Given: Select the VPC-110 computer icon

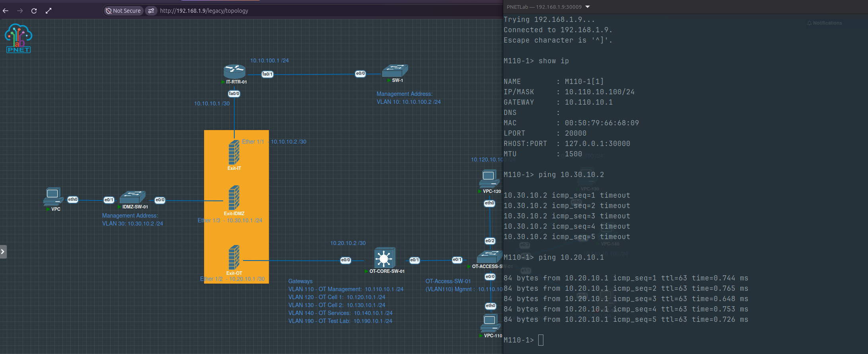Looking at the screenshot, I should coord(490,323).
